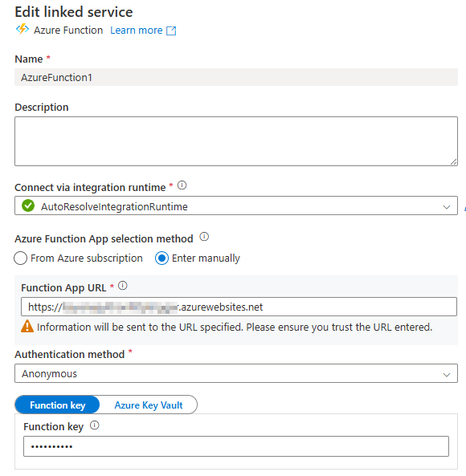The height and width of the screenshot is (476, 466).
Task: Open the Learn more link
Action: [x=137, y=31]
